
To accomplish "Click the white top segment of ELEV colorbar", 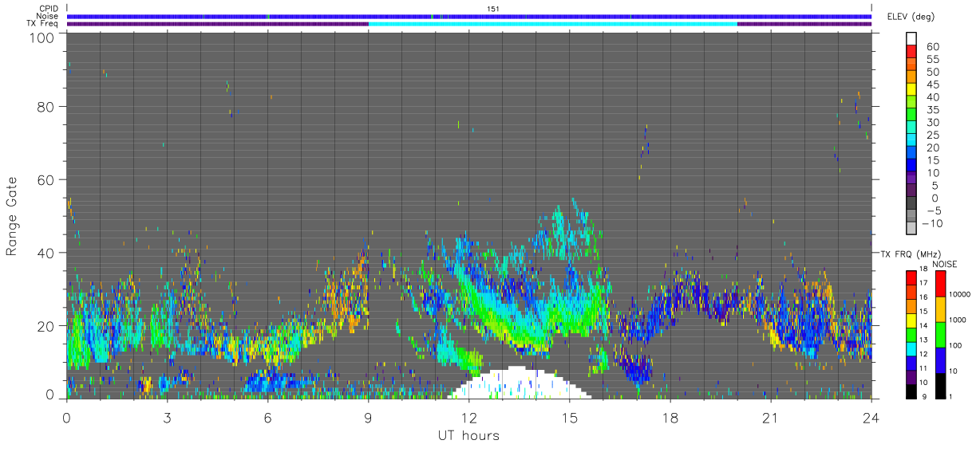I will pos(911,38).
